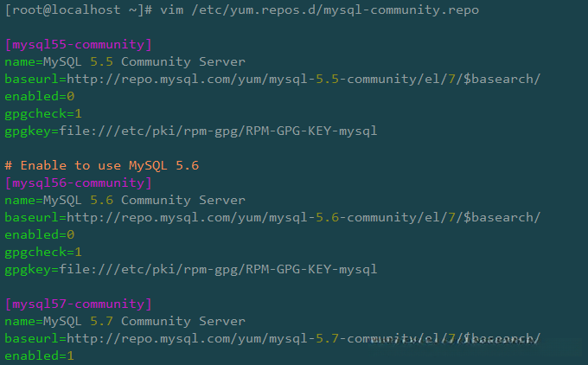588x365 pixels.
Task: Select the [mysql56-community] section header
Action: pyautogui.click(x=79, y=182)
